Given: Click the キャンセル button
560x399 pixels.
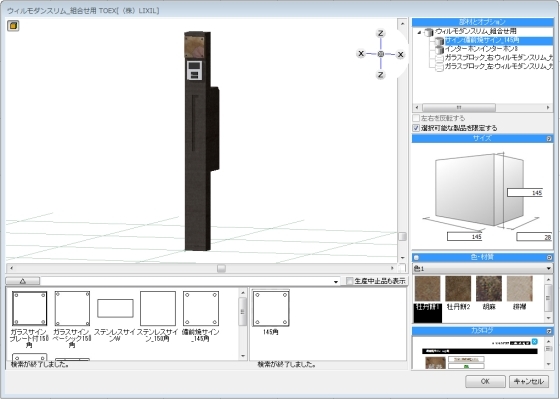Looking at the screenshot, I should click(529, 381).
